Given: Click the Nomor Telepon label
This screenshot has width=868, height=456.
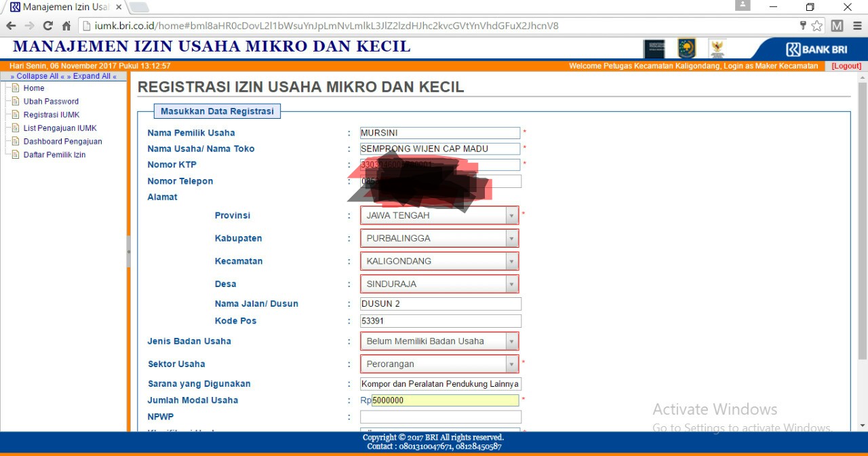Looking at the screenshot, I should (180, 181).
